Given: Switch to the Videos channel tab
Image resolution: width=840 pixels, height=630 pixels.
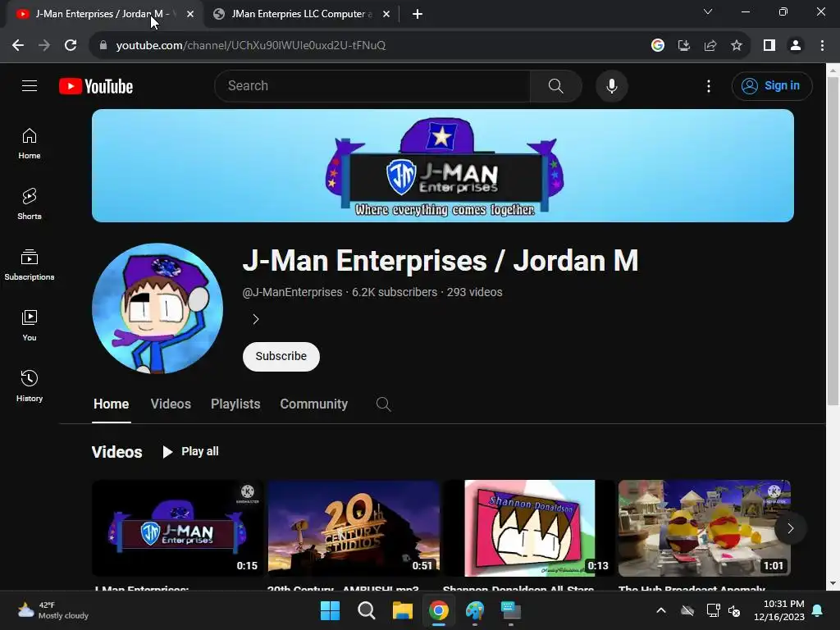Looking at the screenshot, I should pyautogui.click(x=171, y=404).
